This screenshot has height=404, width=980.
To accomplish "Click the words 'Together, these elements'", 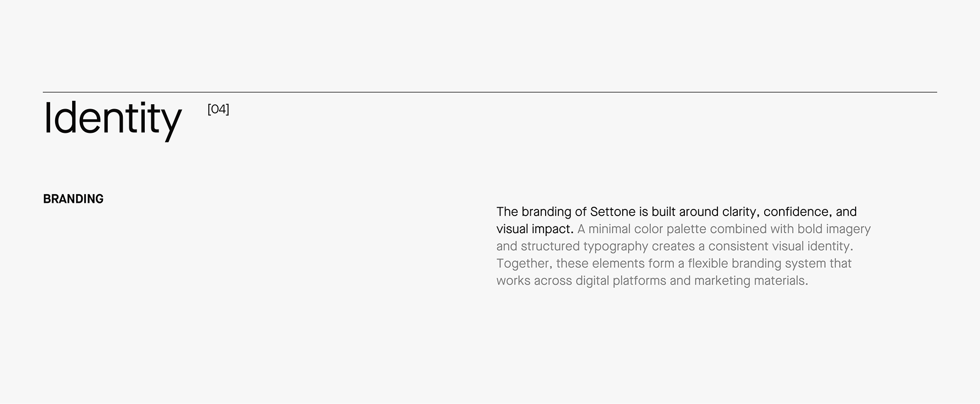I will click(569, 263).
